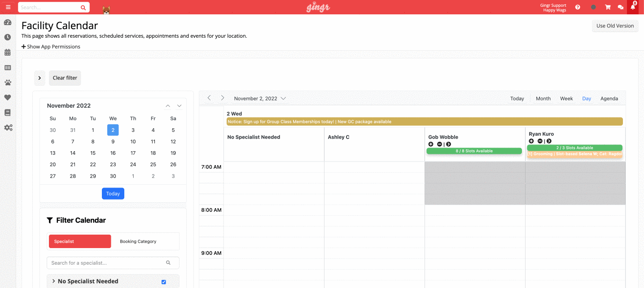Expand the filter sidebar chevron button
The image size is (644, 288).
[39, 78]
